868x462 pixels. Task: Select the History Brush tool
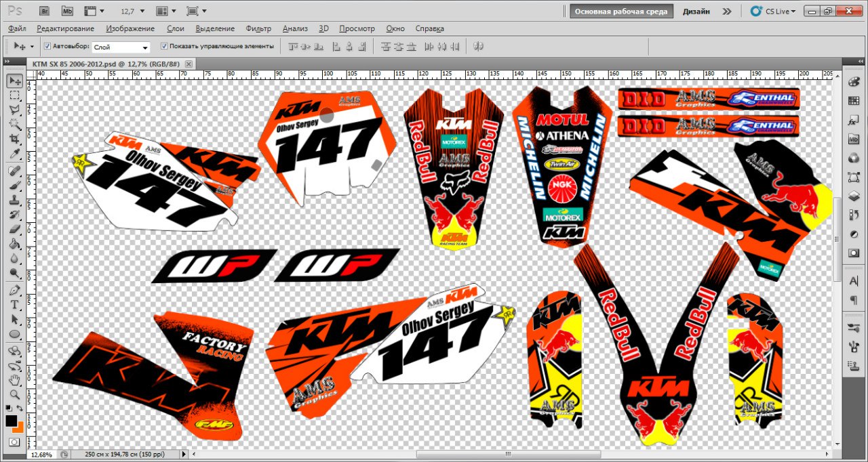14,215
